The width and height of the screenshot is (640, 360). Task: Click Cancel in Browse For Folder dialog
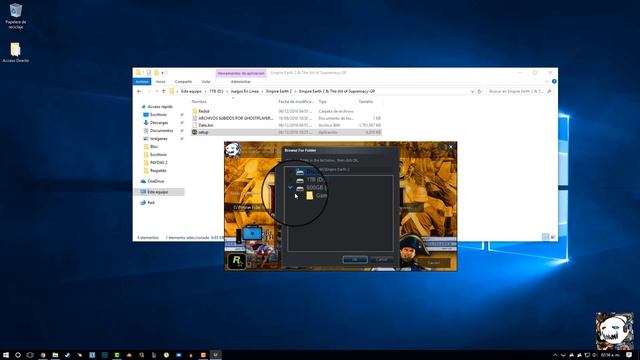click(381, 260)
